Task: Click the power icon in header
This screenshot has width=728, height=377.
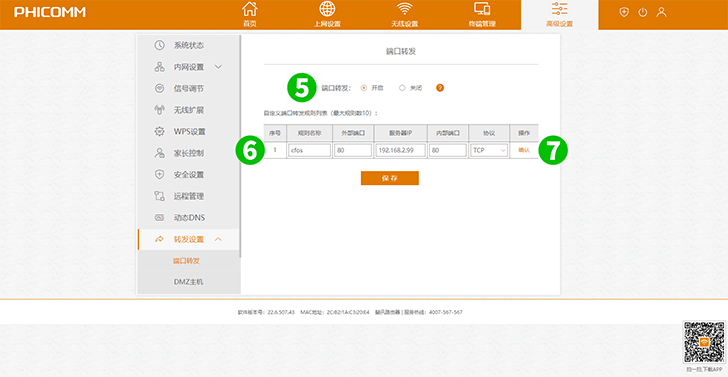Action: 643,13
